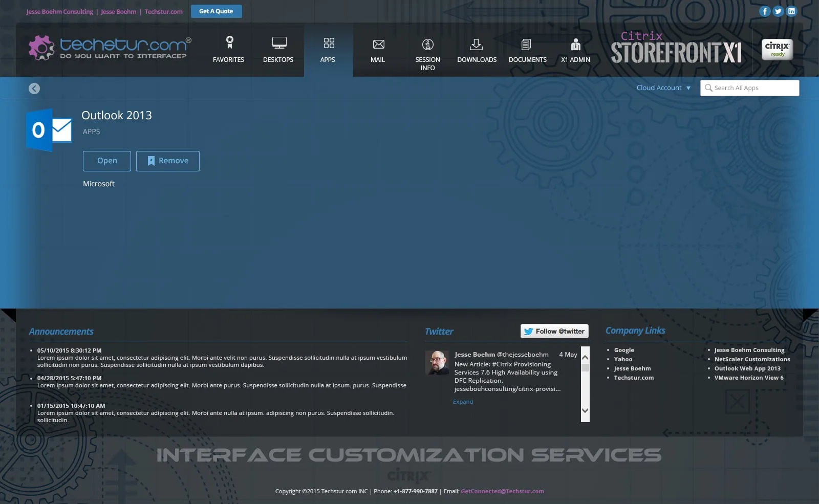Click the @thejesseboehm Twitter handle

(x=523, y=354)
